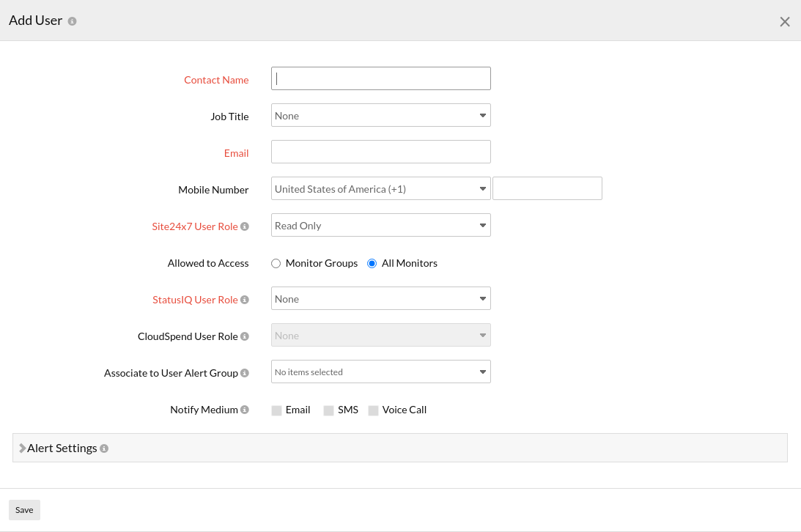Click info icon beside Alert Settings heading
The image size is (801, 532).
point(104,448)
